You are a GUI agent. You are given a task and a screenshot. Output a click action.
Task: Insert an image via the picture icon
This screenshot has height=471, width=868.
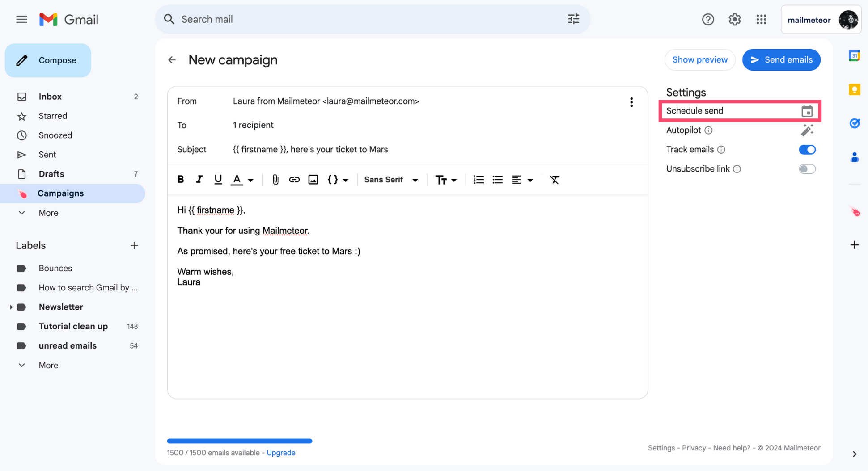(x=313, y=180)
